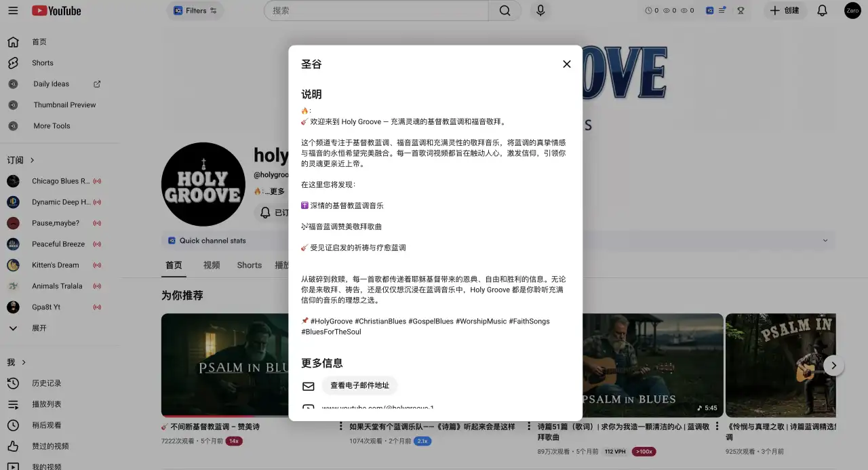The image size is (868, 470).
Task: Click the #HolyGroove hashtag in description
Action: [331, 321]
